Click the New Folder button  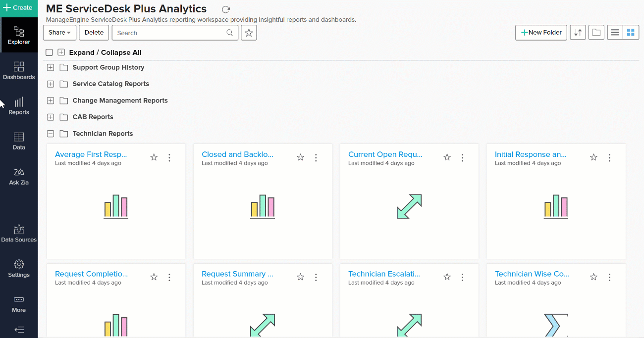[541, 33]
